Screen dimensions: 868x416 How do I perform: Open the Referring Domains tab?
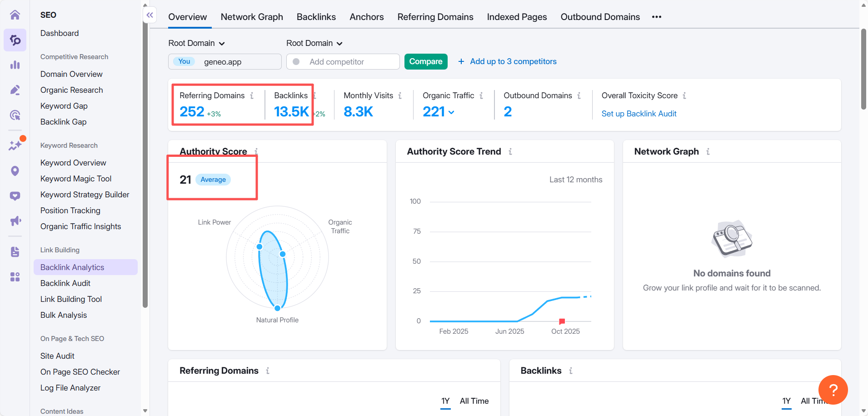(x=435, y=17)
